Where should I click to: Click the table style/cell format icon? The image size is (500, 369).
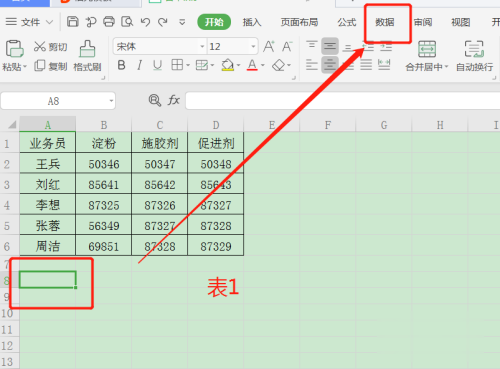click(x=202, y=65)
